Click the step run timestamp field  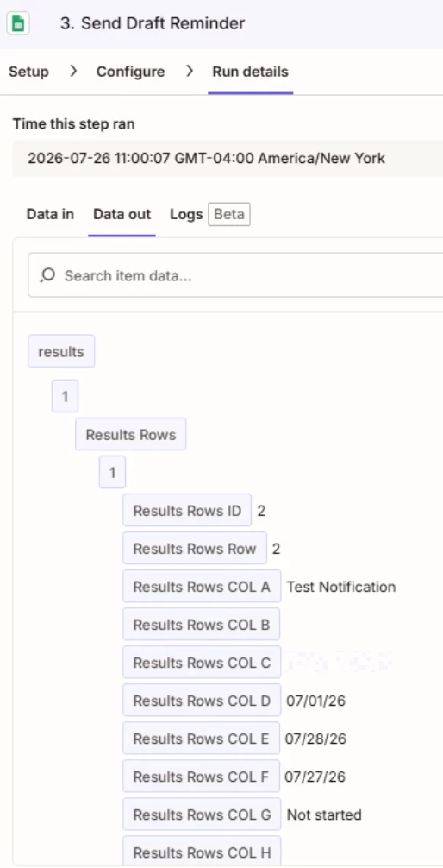228,158
